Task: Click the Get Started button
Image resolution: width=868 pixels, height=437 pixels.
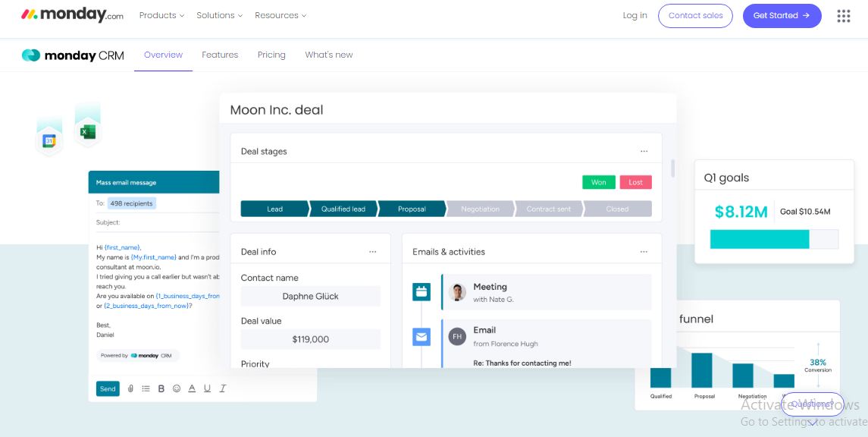Action: point(782,15)
